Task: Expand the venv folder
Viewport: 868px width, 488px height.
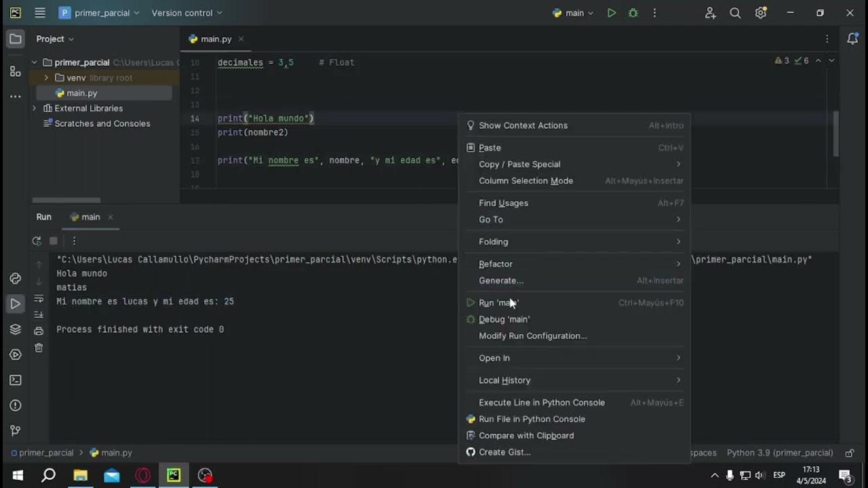Action: click(46, 78)
